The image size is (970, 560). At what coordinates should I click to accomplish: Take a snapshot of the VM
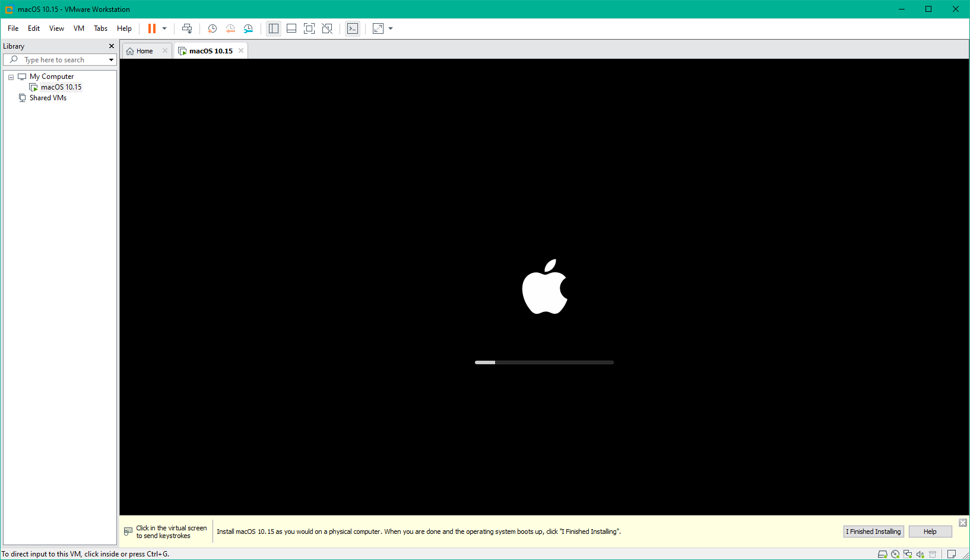point(213,28)
